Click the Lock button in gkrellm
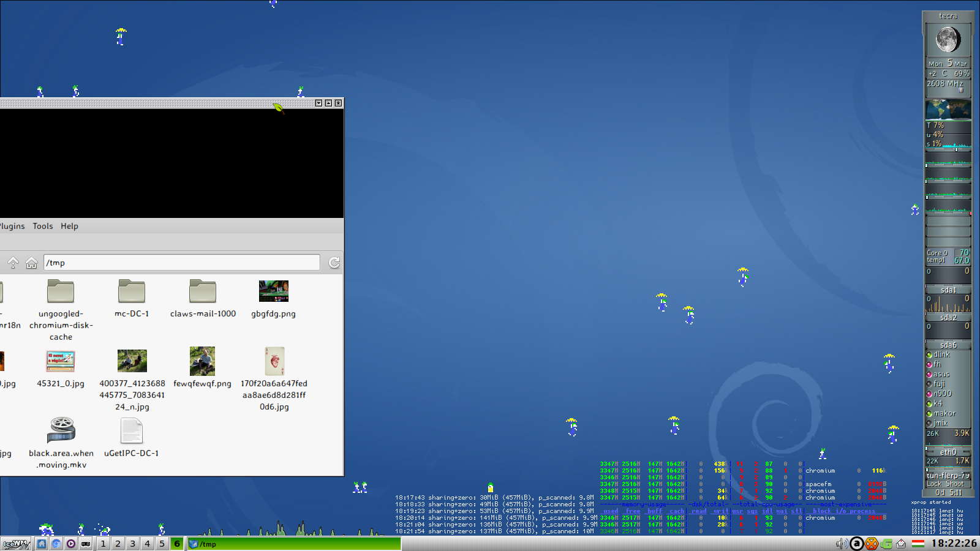 pyautogui.click(x=934, y=484)
